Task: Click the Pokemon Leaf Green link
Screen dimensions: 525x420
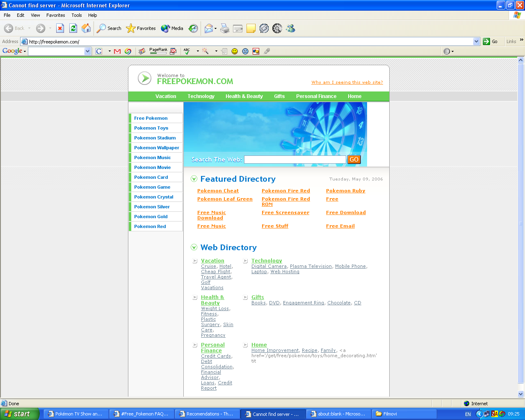Action: (x=225, y=199)
